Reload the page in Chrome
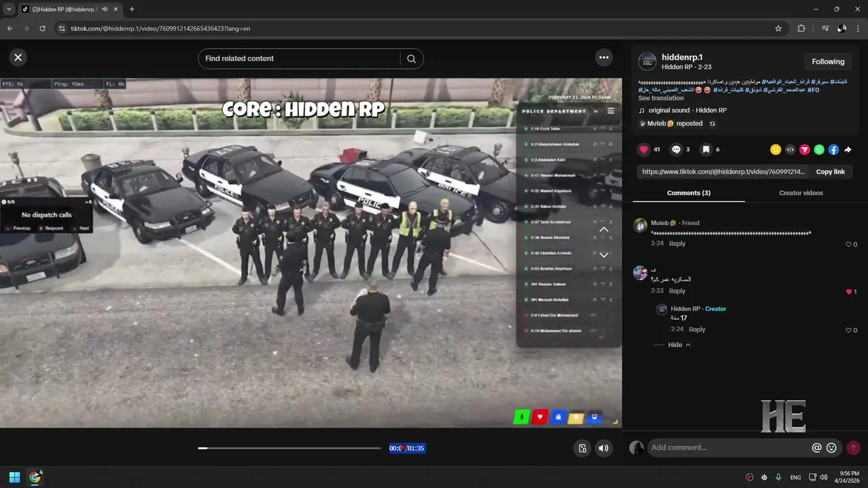 point(43,28)
